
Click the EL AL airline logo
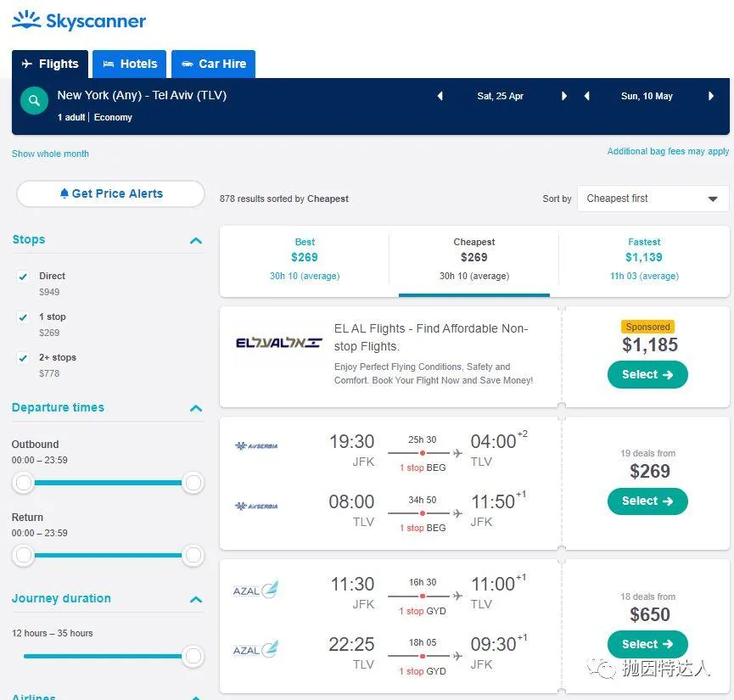tap(279, 343)
